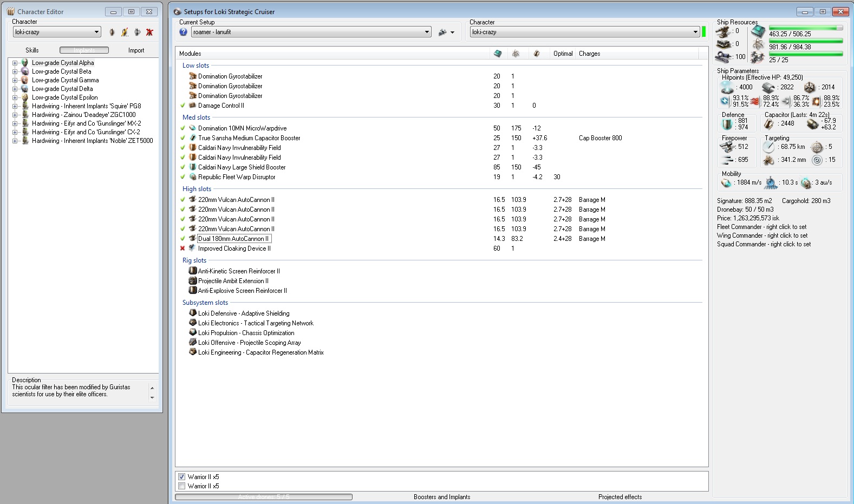854x504 pixels.
Task: Check the unticked Warrior II x5 drone checkbox
Action: coord(182,486)
